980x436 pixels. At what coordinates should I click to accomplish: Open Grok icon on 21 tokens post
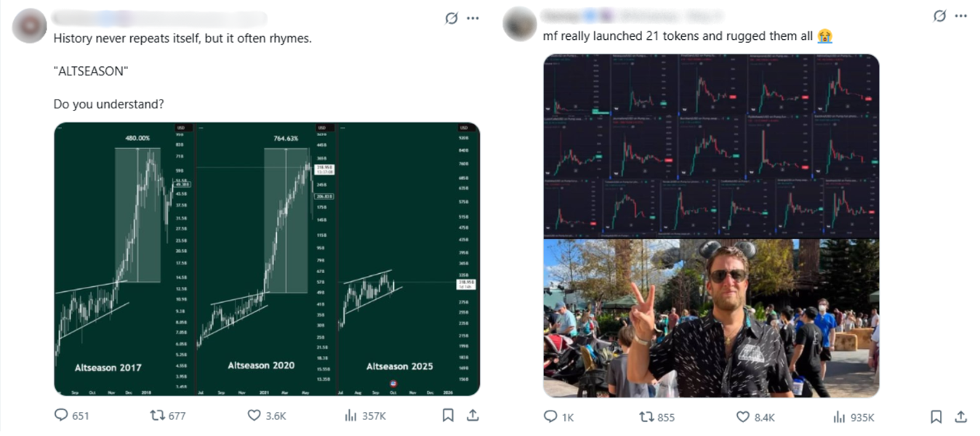[940, 16]
